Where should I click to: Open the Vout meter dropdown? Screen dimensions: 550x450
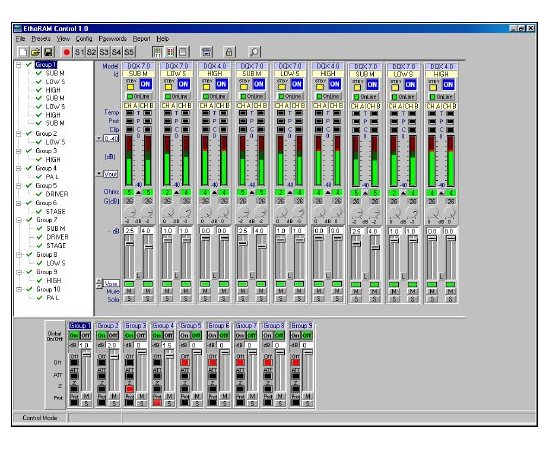point(99,174)
